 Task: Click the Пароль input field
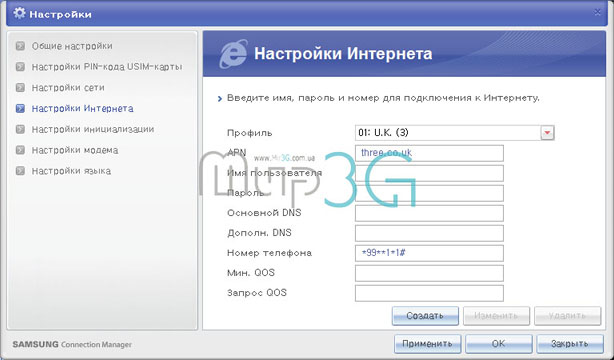click(x=429, y=193)
